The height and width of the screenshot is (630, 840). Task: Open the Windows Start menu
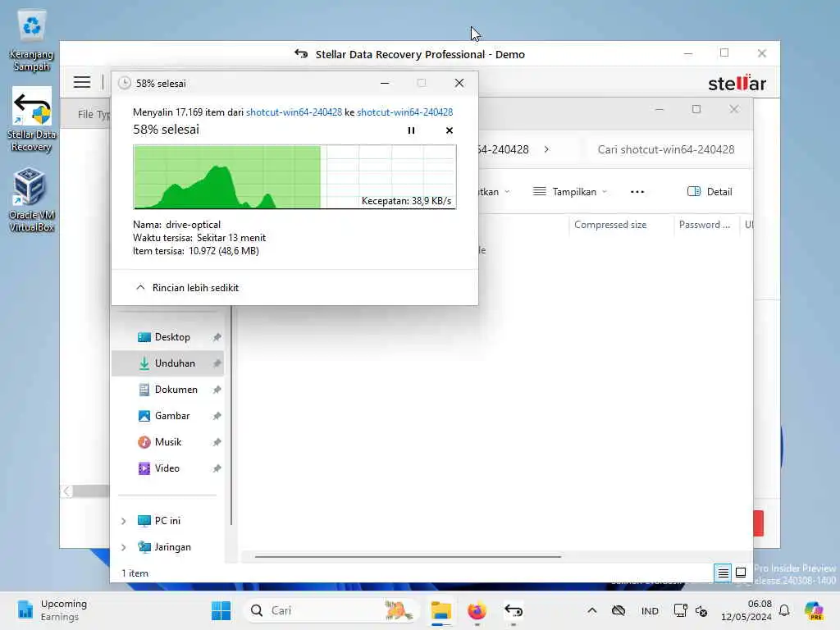(221, 610)
